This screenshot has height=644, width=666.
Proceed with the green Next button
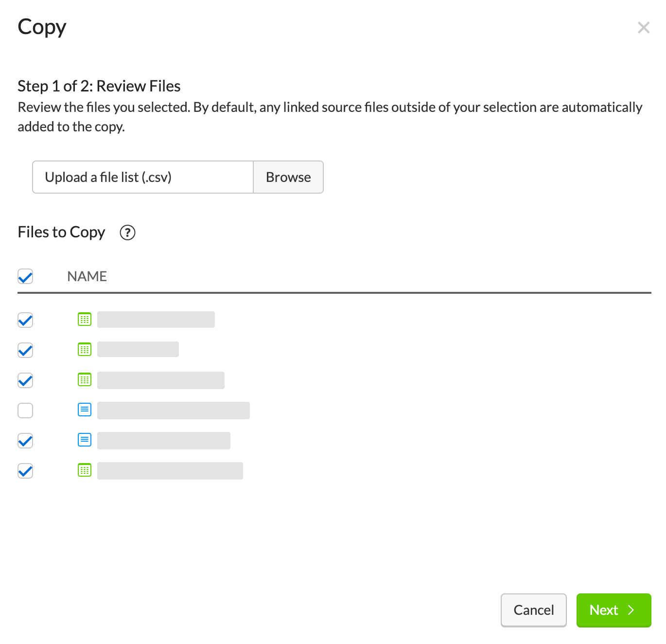[x=613, y=610]
